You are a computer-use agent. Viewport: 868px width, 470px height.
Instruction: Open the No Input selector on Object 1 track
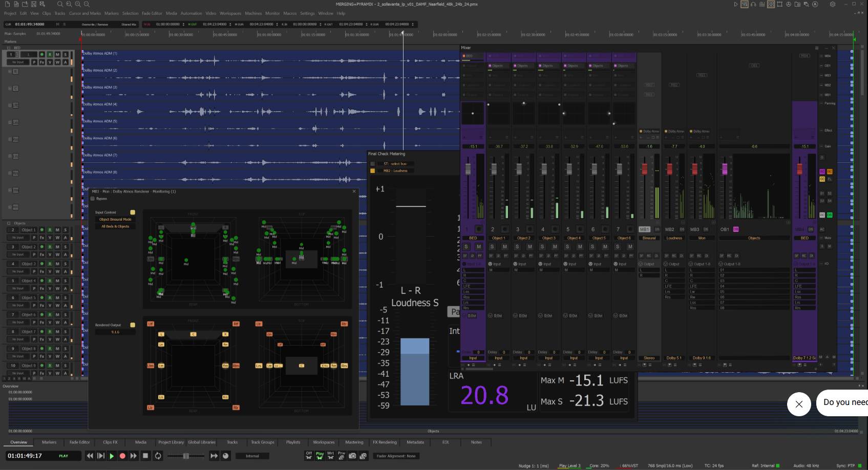[x=18, y=238]
